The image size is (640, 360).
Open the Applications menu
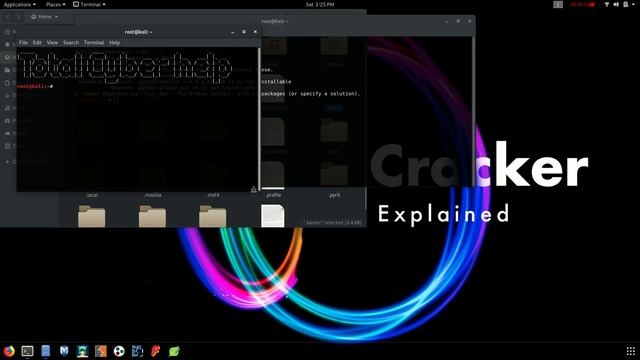20,4
